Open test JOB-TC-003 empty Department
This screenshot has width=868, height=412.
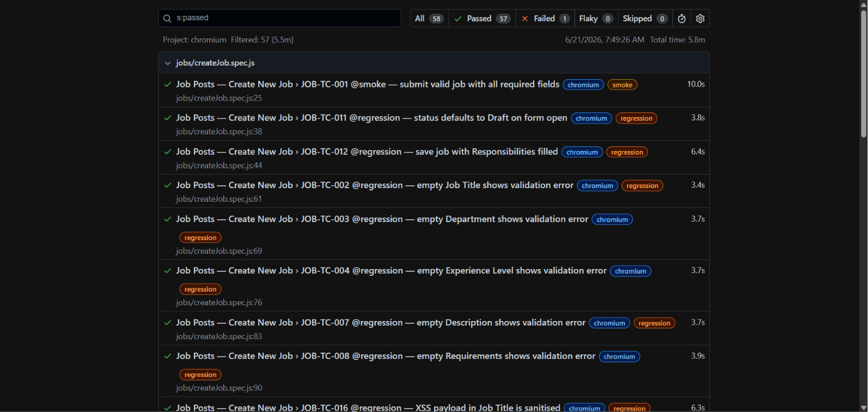pyautogui.click(x=382, y=219)
